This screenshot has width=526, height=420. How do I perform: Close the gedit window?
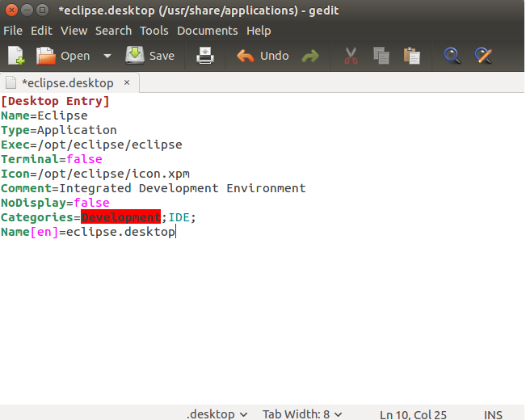(x=11, y=10)
